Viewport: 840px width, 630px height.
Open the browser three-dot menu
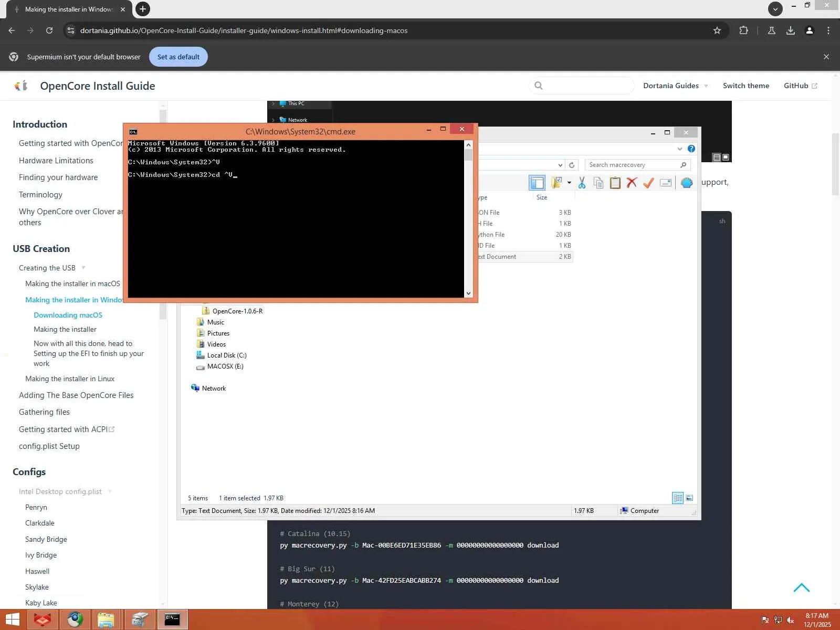(828, 30)
